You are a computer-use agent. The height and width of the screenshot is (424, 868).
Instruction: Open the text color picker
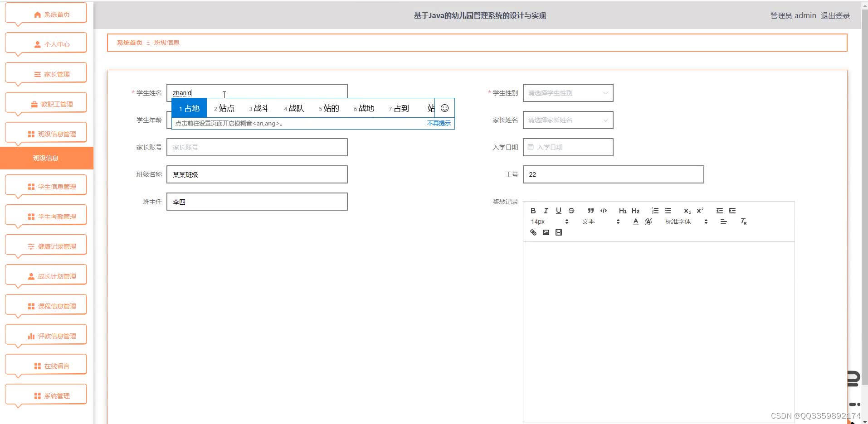636,222
